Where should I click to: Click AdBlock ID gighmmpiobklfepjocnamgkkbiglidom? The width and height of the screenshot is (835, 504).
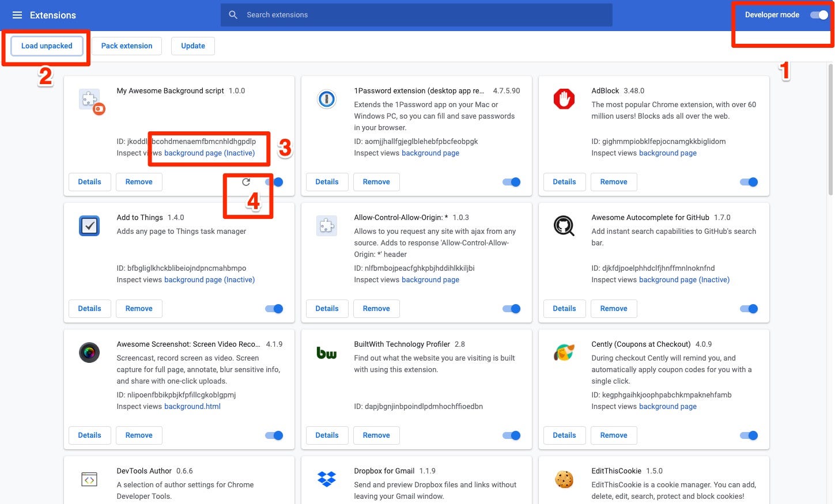(x=658, y=142)
